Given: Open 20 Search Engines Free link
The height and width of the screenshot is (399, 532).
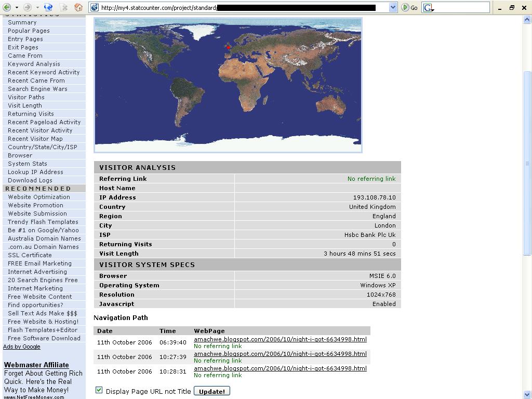Looking at the screenshot, I should point(43,280).
